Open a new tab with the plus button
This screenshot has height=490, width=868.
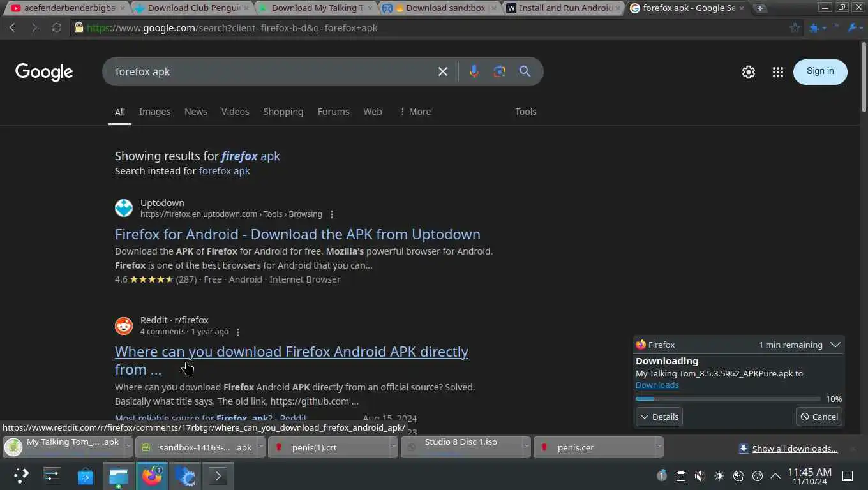[x=759, y=8]
